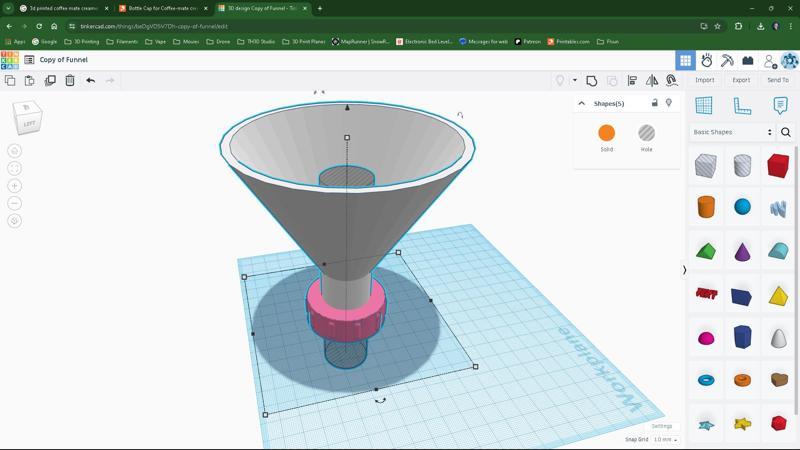Select the Mirror tool
Image resolution: width=800 pixels, height=450 pixels.
pos(652,80)
